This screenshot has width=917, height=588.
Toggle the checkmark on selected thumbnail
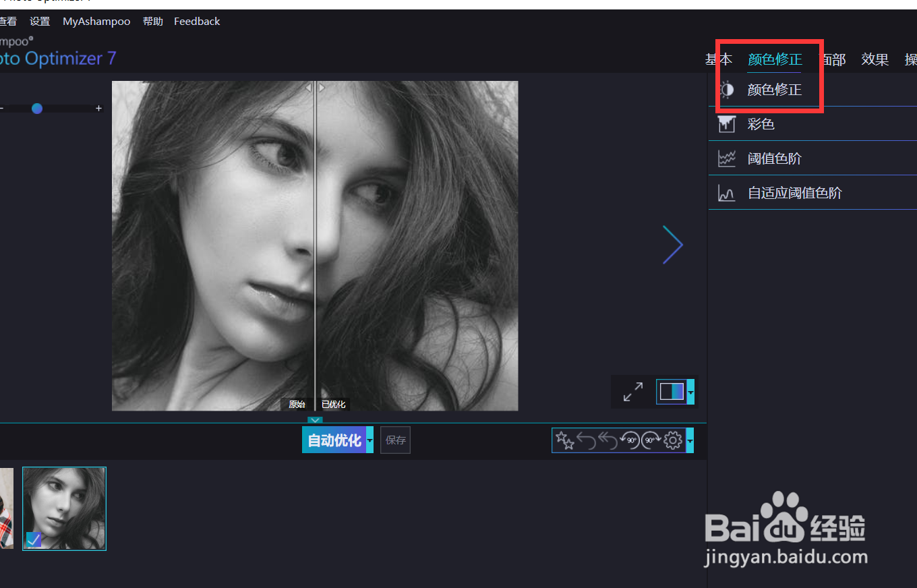coord(33,539)
